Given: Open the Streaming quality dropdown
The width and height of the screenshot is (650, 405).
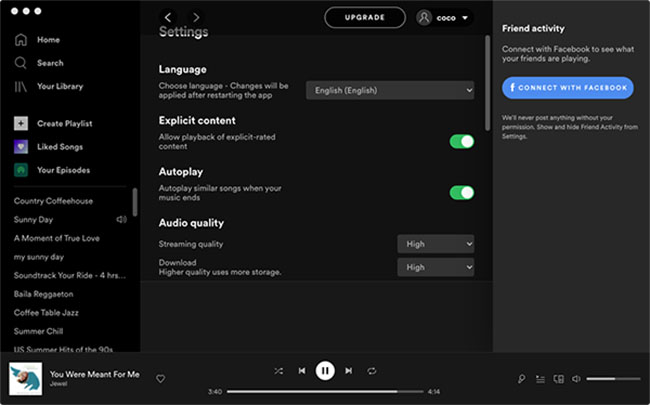Looking at the screenshot, I should click(436, 244).
